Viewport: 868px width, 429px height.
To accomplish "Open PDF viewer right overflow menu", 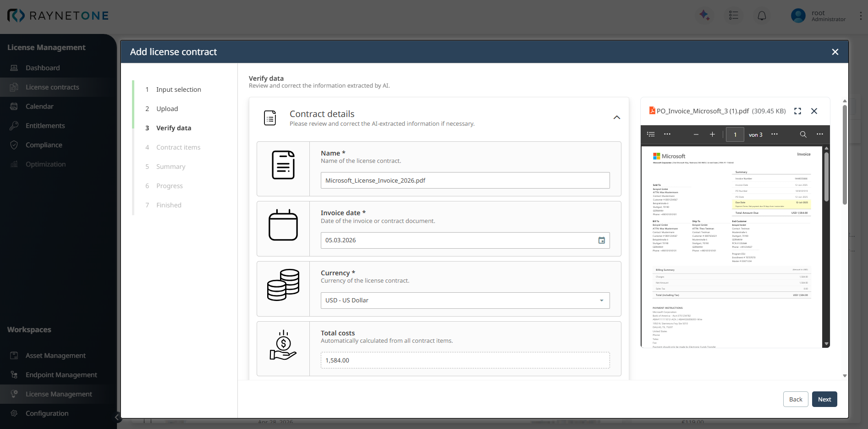I will pyautogui.click(x=820, y=134).
